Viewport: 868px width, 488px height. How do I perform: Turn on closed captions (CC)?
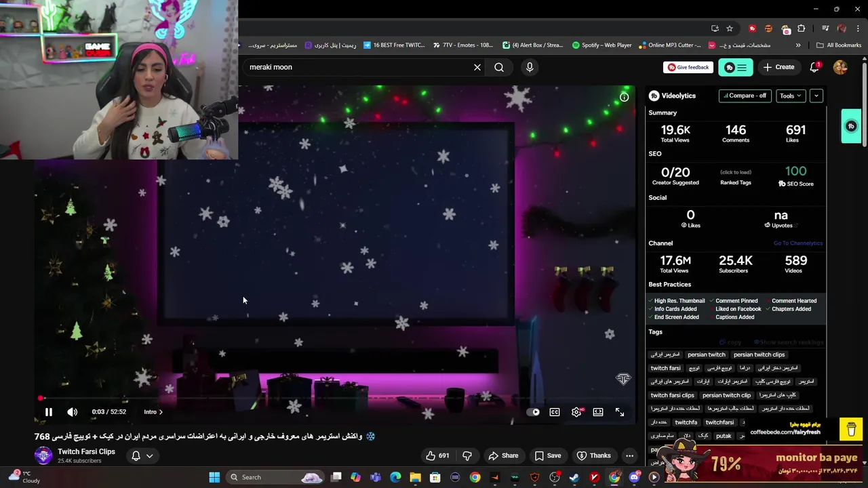pos(555,412)
